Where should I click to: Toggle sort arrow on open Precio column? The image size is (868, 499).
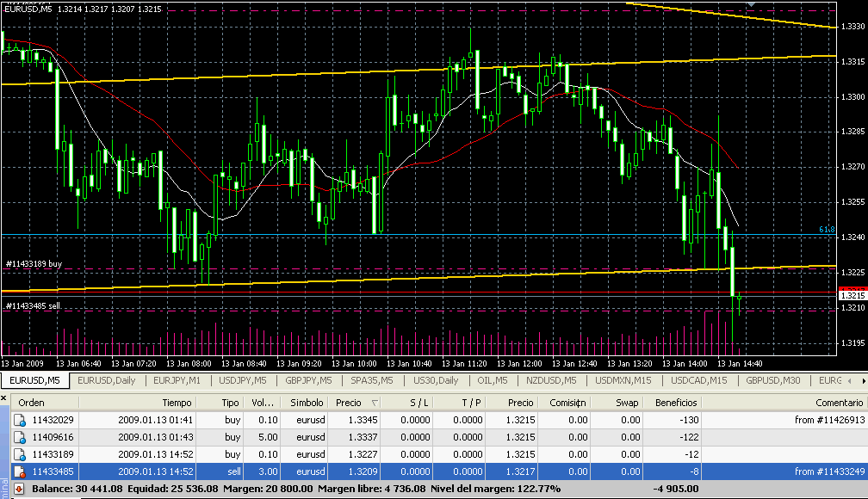(375, 404)
